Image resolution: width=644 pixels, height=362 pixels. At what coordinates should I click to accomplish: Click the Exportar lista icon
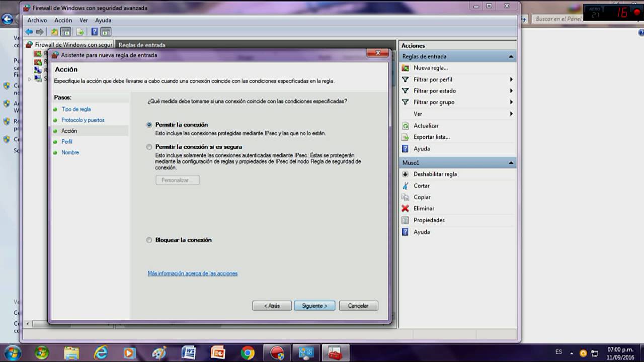click(406, 137)
